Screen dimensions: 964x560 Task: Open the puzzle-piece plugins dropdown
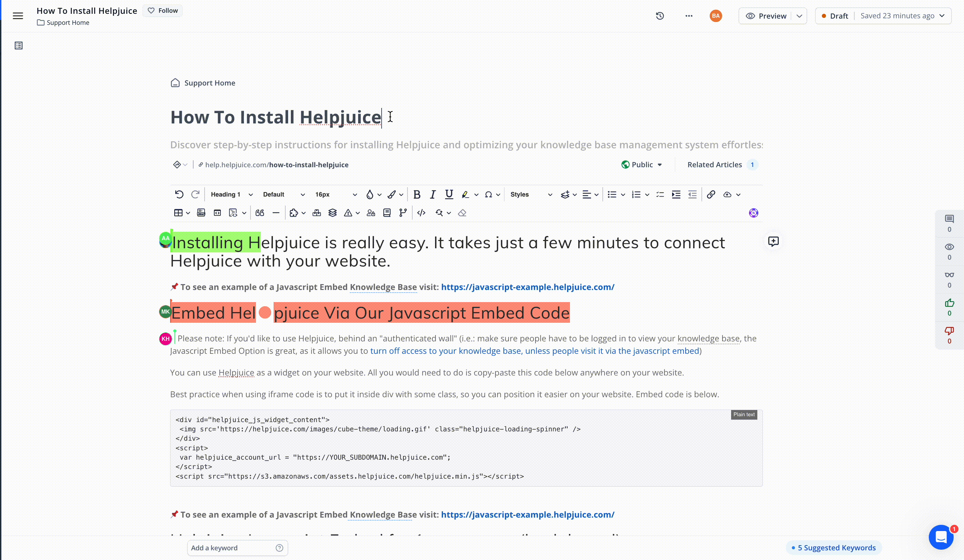pyautogui.click(x=297, y=212)
